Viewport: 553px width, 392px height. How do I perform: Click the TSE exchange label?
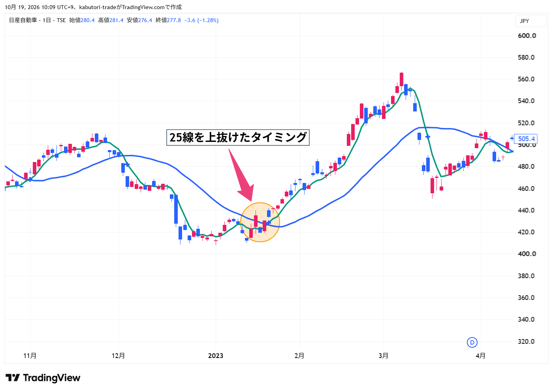(61, 20)
